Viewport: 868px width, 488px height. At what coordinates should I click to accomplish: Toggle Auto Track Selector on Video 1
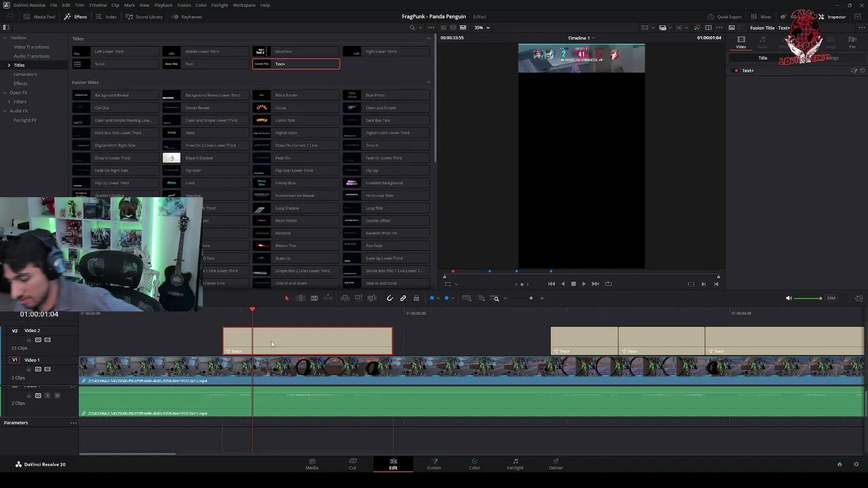[38, 369]
